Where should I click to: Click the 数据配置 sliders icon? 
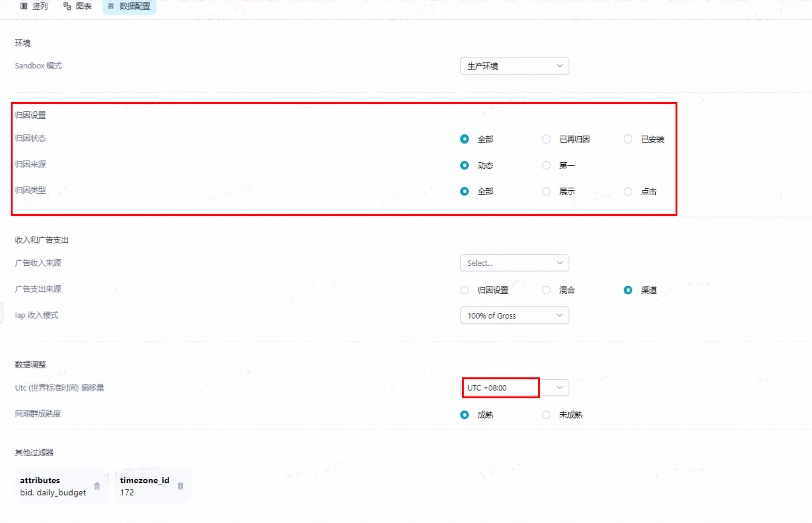(x=111, y=6)
